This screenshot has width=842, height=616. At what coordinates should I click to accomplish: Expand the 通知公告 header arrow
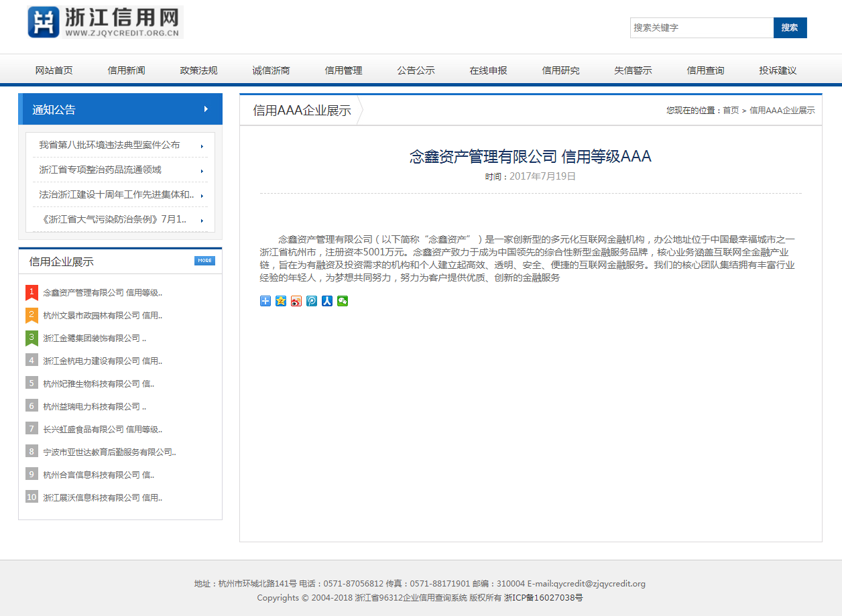coord(206,109)
